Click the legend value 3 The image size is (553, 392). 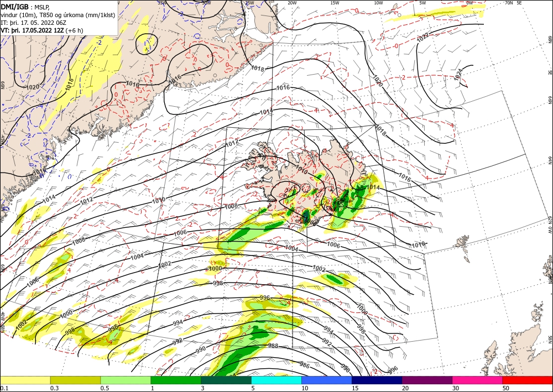tap(203, 388)
